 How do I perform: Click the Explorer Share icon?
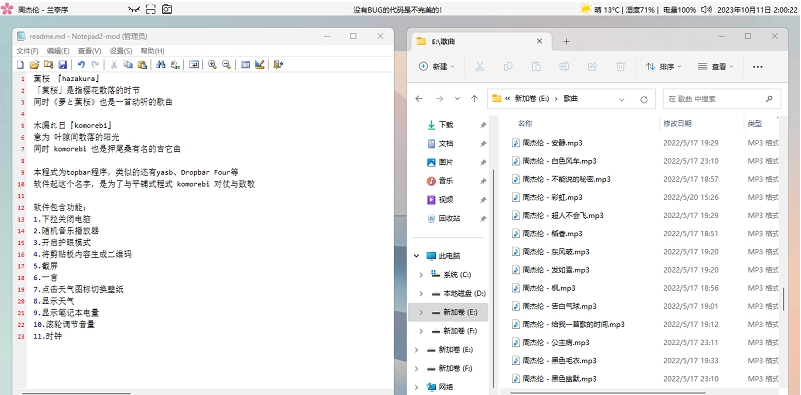click(x=593, y=66)
